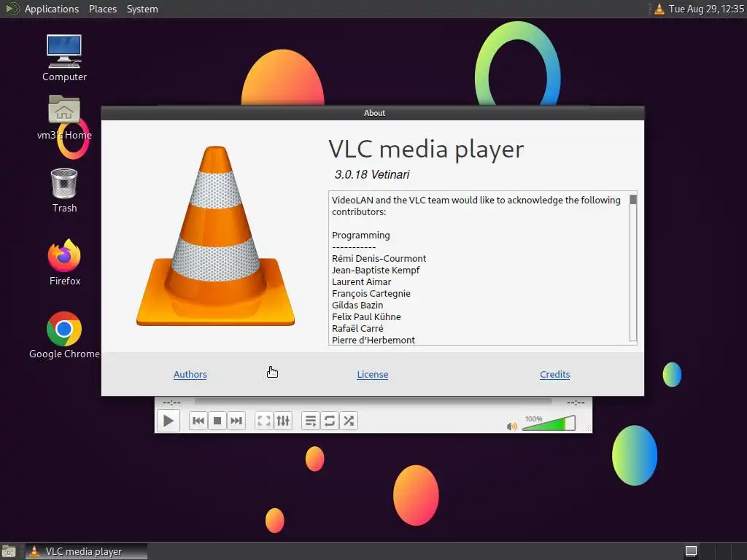Click the stop playback button
This screenshot has height=560, width=747.
(217, 421)
